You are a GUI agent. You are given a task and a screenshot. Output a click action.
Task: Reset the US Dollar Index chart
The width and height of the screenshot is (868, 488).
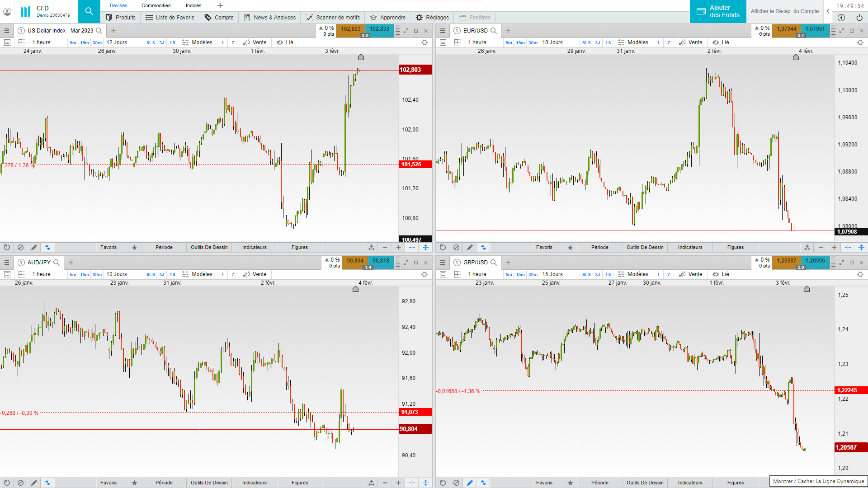[7, 247]
